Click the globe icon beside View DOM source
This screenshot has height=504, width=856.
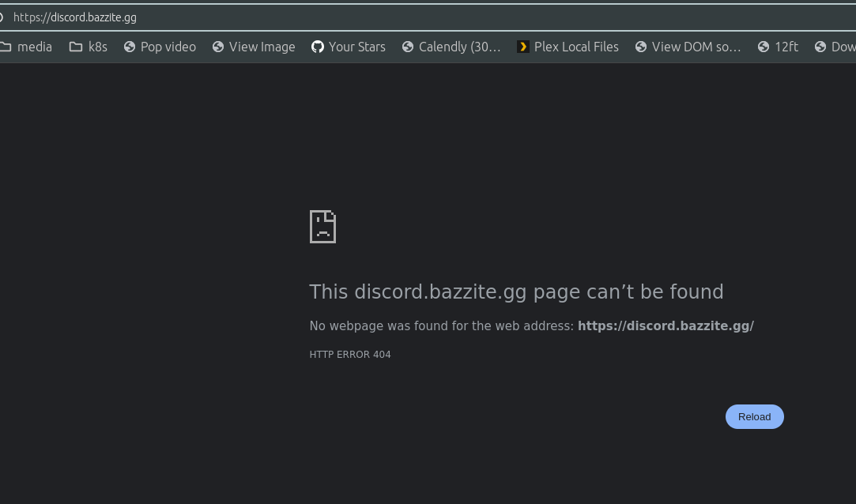(x=641, y=47)
